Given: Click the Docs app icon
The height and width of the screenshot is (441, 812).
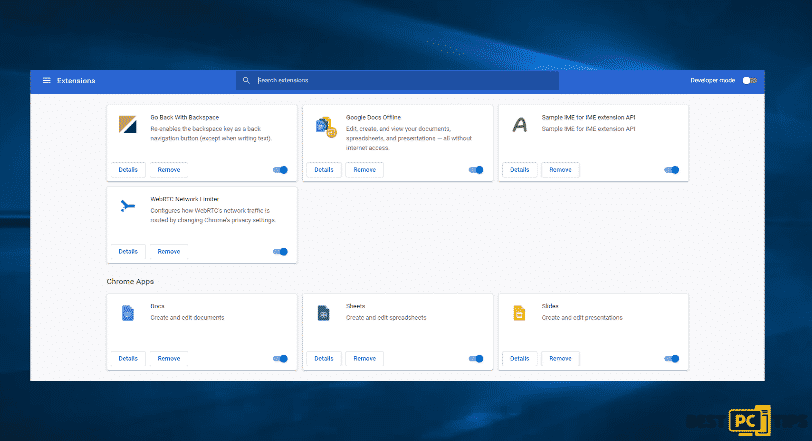Looking at the screenshot, I should click(x=127, y=313).
